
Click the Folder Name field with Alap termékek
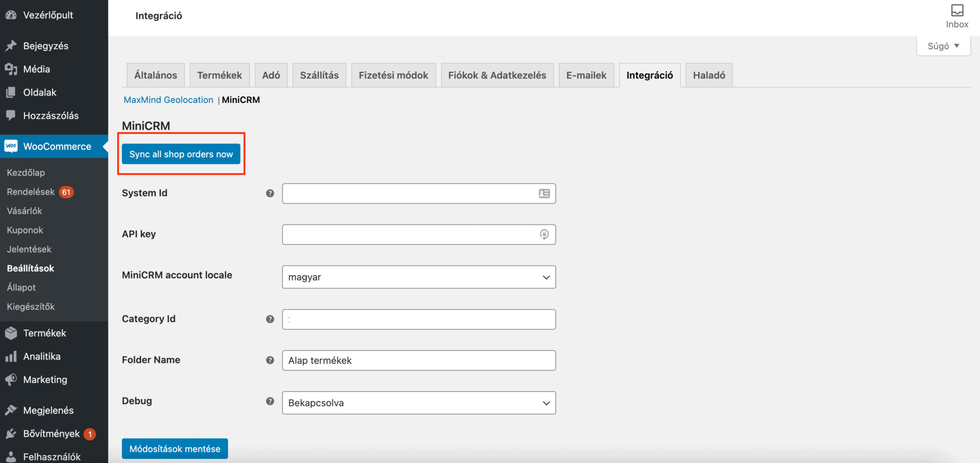click(x=419, y=361)
